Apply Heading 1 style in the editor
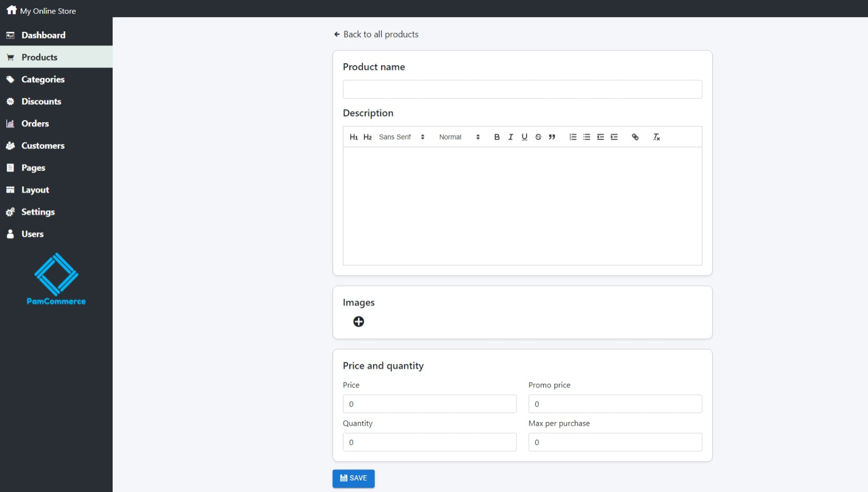Viewport: 868px width, 492px height. (354, 137)
